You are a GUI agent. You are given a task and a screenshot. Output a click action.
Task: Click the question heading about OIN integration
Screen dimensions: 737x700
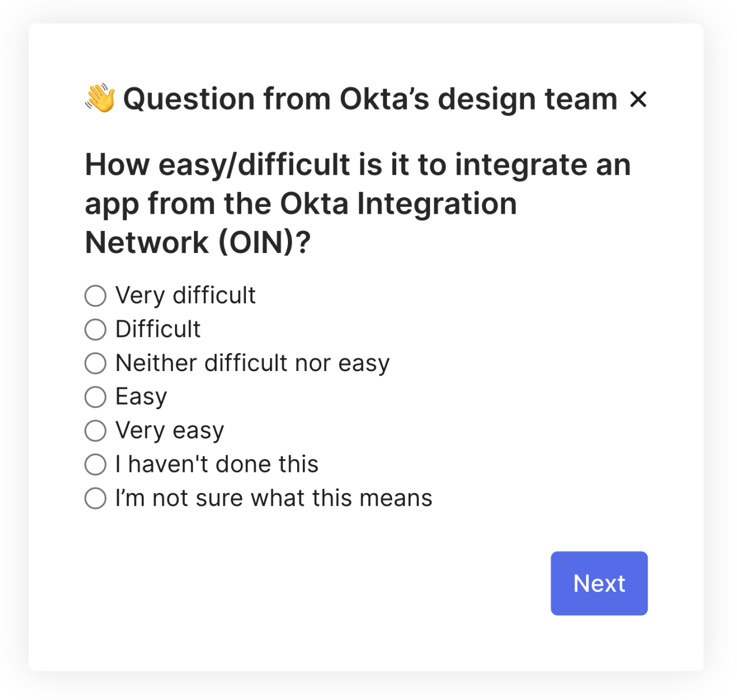357,203
